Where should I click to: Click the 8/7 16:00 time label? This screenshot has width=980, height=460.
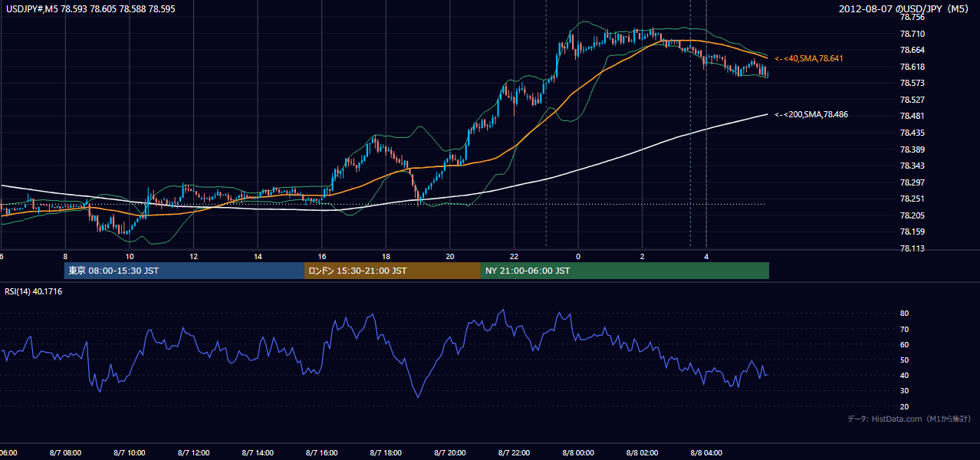(x=322, y=452)
